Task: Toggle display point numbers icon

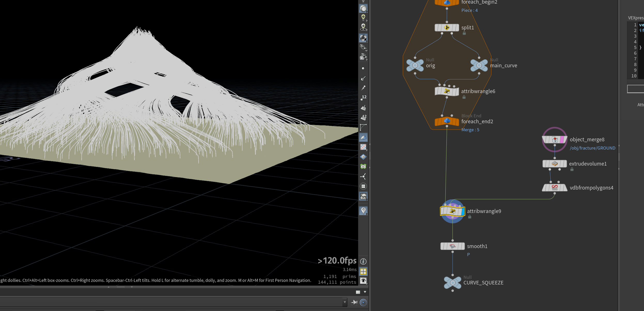Action: 363,97
